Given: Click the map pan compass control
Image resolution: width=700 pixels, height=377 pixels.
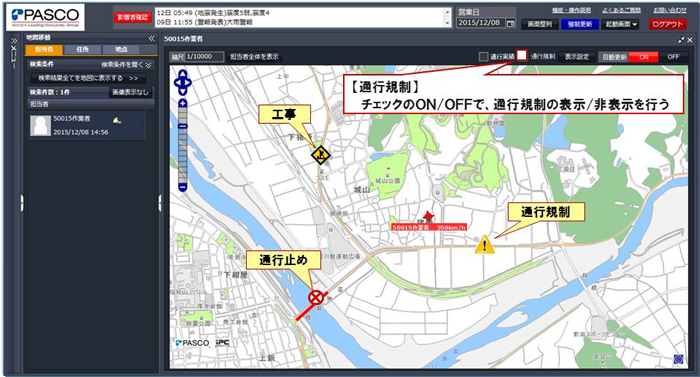Looking at the screenshot, I should click(183, 82).
